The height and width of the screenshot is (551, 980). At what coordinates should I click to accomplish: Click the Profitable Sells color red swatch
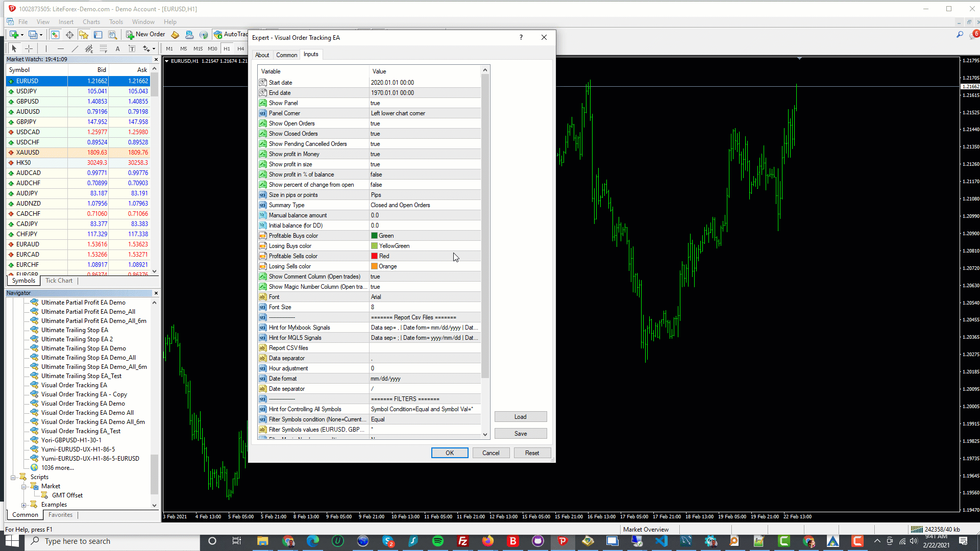[374, 256]
